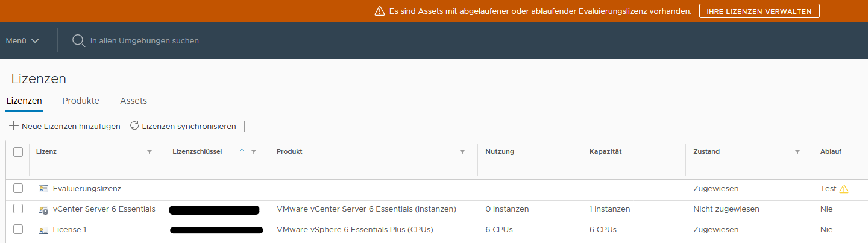Viewport: 868px width, 243px height.
Task: Open the Lizenz column filter
Action: (149, 152)
